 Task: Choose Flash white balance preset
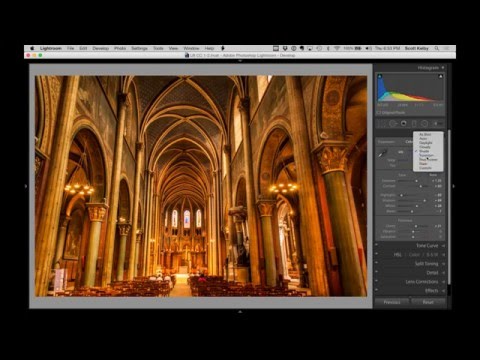[x=428, y=164]
